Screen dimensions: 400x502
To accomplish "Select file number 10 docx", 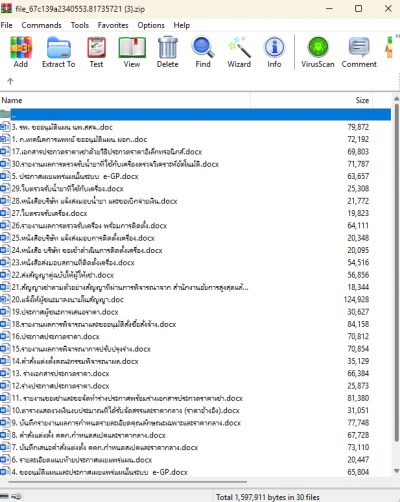I will click(195, 411).
